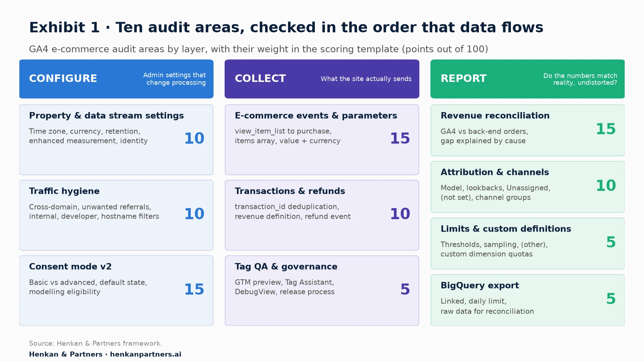Click 'Tag QA & governance' title
644x362 pixels.
(286, 266)
